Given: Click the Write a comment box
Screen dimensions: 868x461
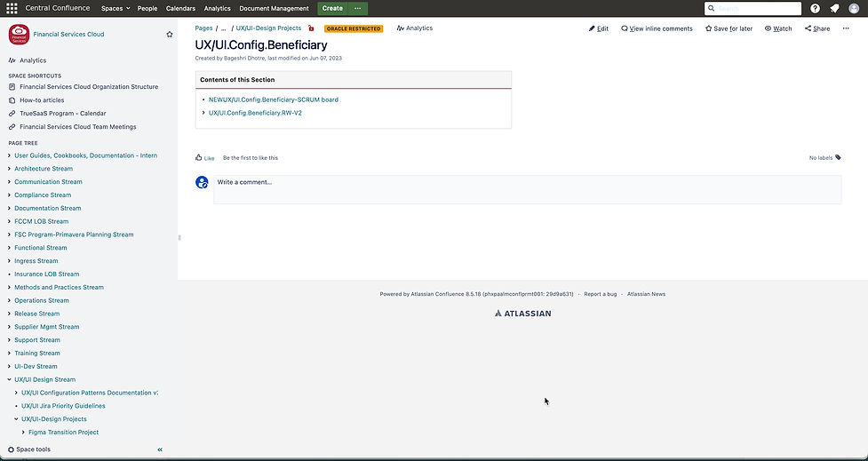Looking at the screenshot, I should [x=528, y=189].
